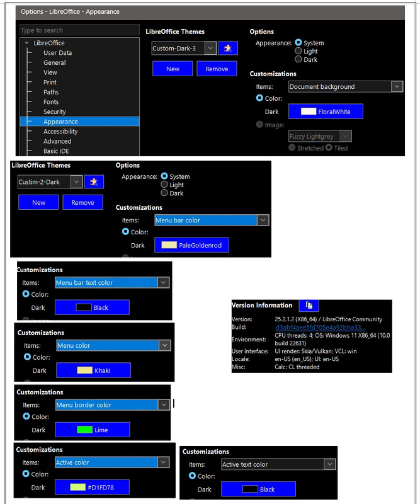Screen dimensions: 420x504
Task: Select Security in options tree
Action: coord(55,112)
